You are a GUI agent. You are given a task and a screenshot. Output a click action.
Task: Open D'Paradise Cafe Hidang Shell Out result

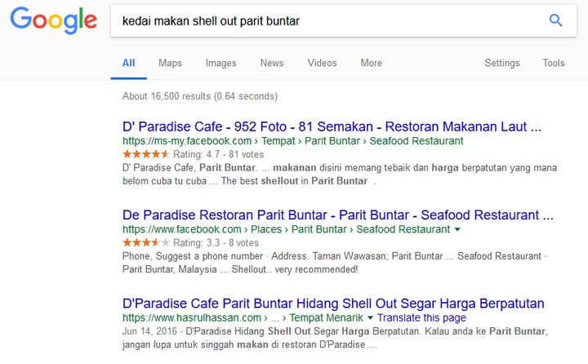tap(333, 304)
